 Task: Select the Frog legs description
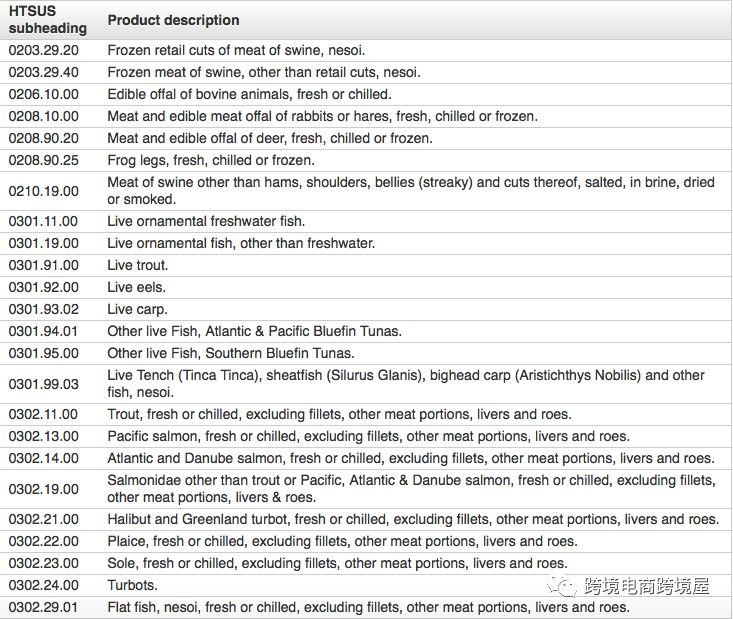coord(211,160)
